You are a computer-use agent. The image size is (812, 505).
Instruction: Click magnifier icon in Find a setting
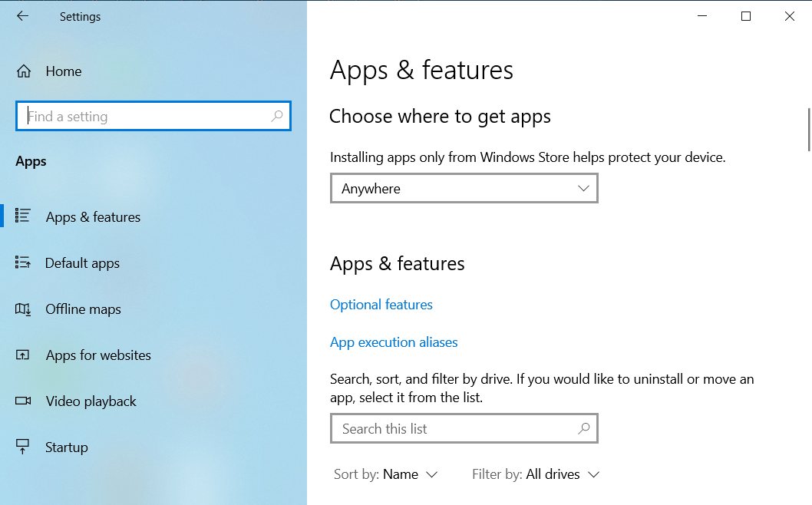point(277,117)
